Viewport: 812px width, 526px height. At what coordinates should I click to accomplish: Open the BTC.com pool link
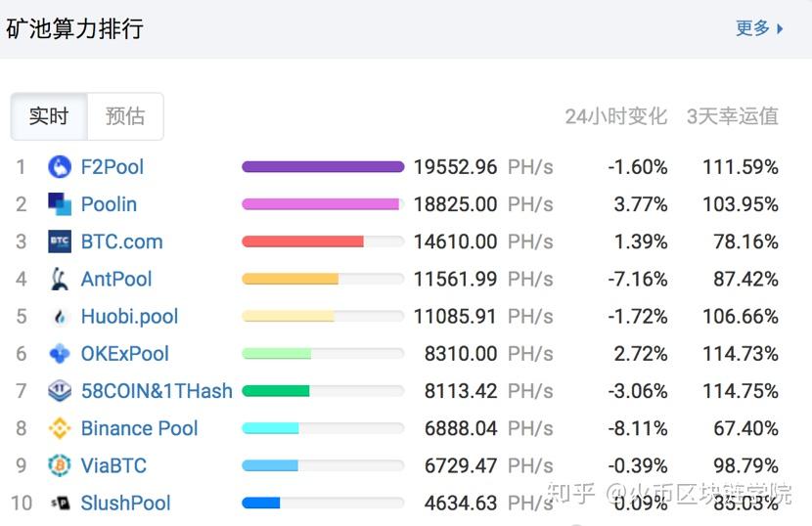pos(121,241)
